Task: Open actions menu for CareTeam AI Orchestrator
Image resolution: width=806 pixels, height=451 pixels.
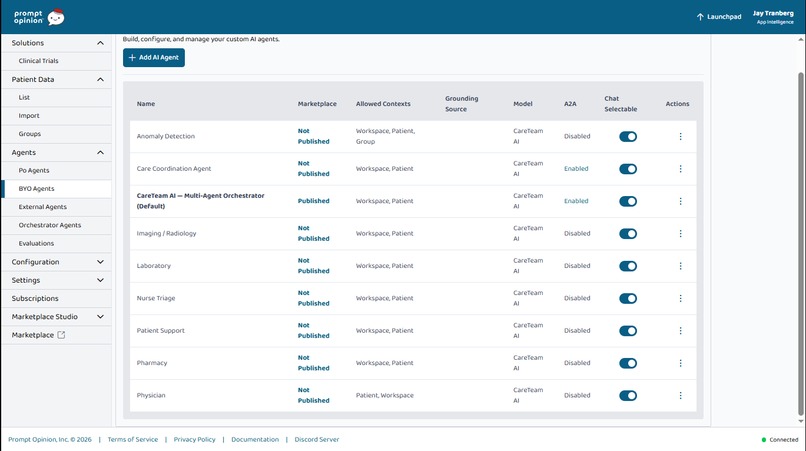Action: pos(680,201)
